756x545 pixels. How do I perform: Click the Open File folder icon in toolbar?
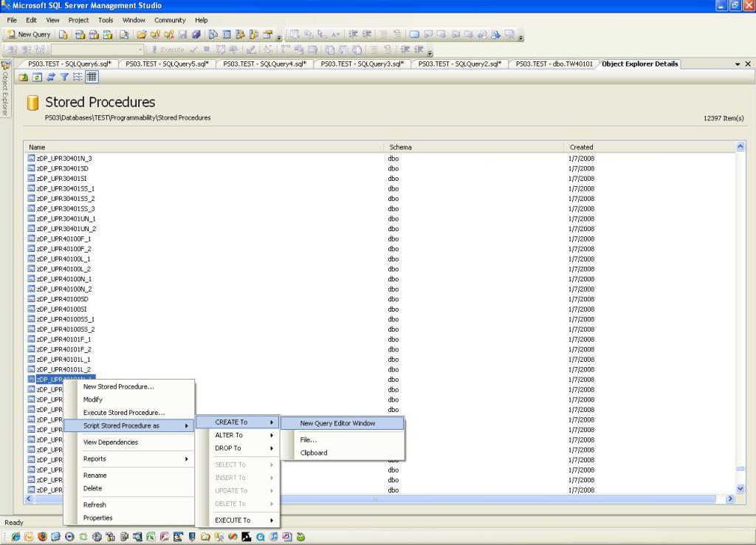point(141,34)
